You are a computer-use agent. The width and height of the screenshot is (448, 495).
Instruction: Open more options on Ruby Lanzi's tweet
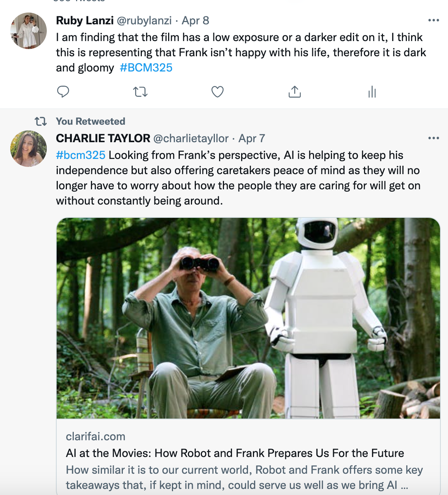[x=434, y=21]
